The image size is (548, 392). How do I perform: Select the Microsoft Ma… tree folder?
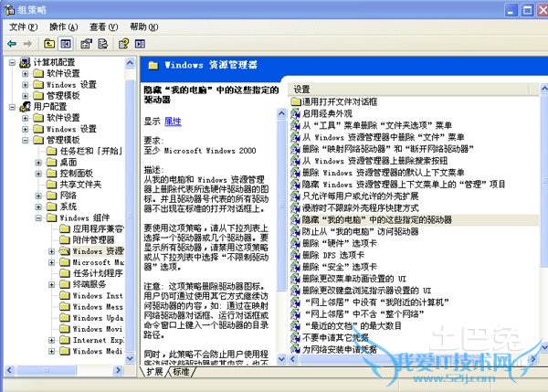99,262
